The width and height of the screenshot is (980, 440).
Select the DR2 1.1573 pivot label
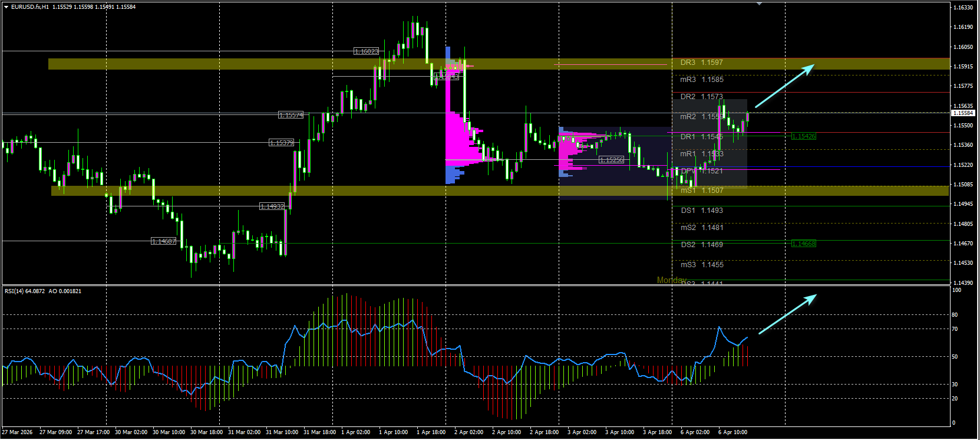701,97
